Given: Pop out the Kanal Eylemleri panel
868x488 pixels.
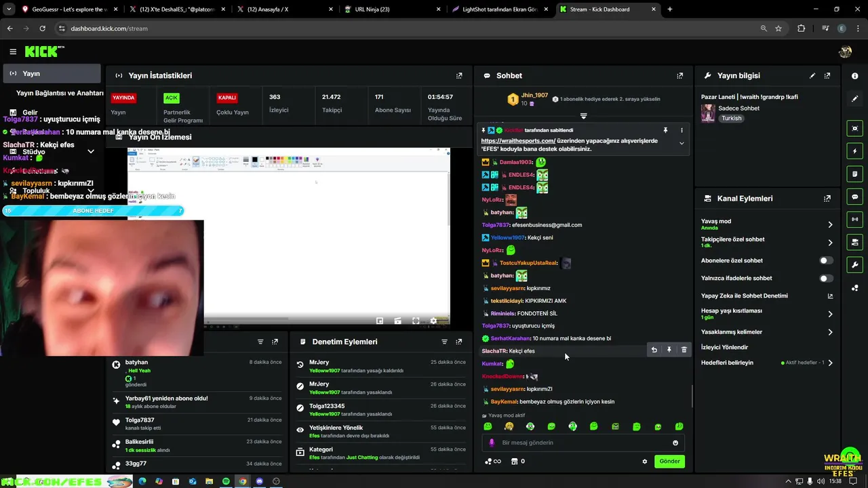Looking at the screenshot, I should coord(827,199).
